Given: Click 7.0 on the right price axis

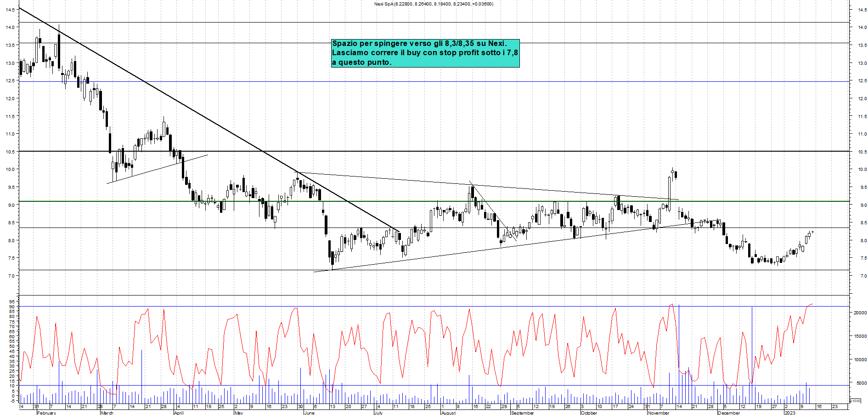Looking at the screenshot, I should (x=863, y=276).
